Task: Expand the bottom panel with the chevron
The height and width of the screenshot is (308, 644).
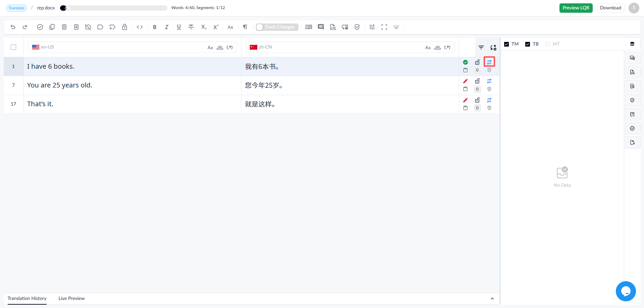Action: point(492,299)
